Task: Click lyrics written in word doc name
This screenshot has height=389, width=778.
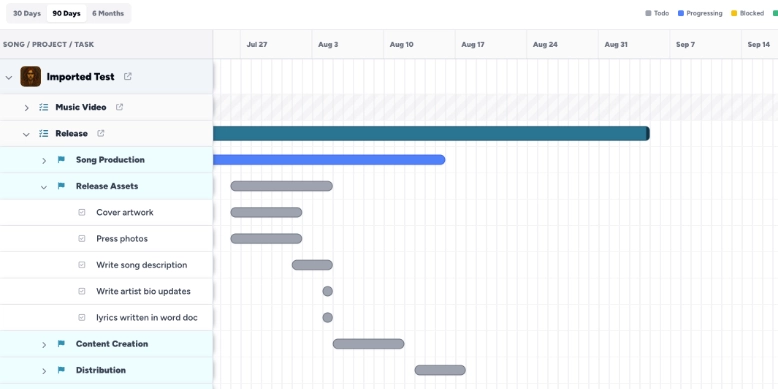Action: (x=147, y=318)
